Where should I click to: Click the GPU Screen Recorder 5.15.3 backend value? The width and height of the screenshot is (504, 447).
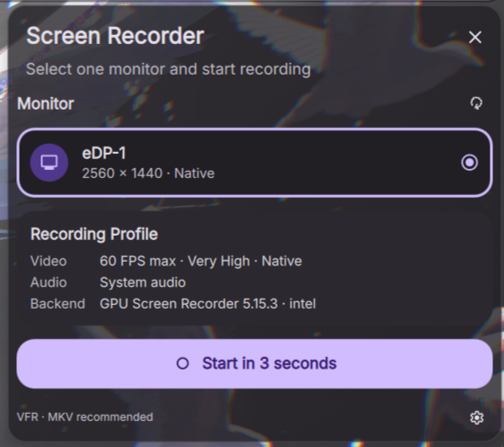208,304
